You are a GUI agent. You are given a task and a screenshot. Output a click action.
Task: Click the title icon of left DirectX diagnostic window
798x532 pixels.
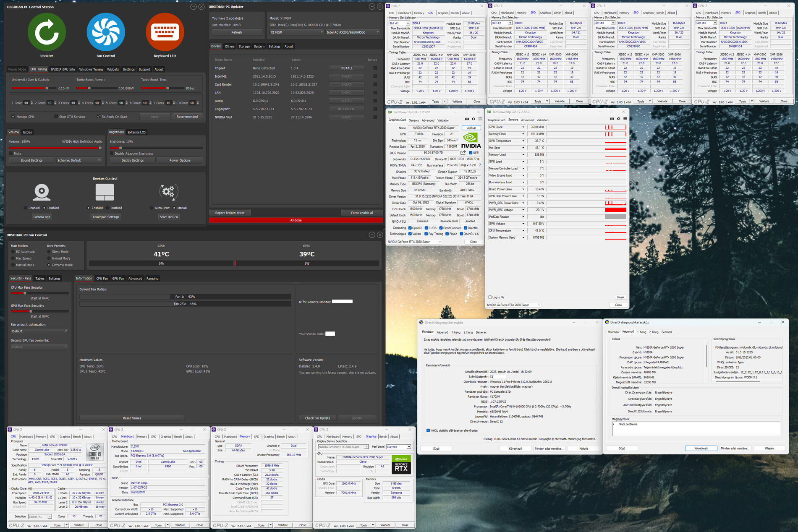[421, 323]
